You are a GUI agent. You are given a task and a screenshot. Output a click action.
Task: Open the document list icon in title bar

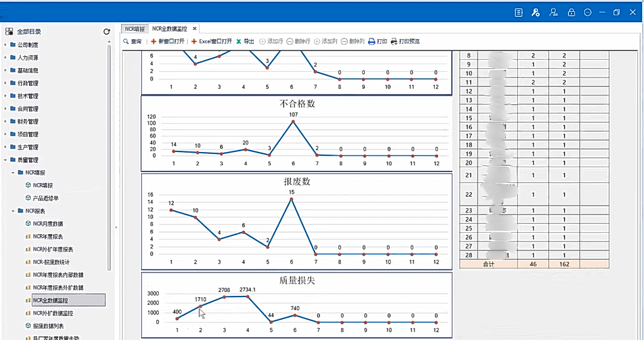[x=519, y=13]
